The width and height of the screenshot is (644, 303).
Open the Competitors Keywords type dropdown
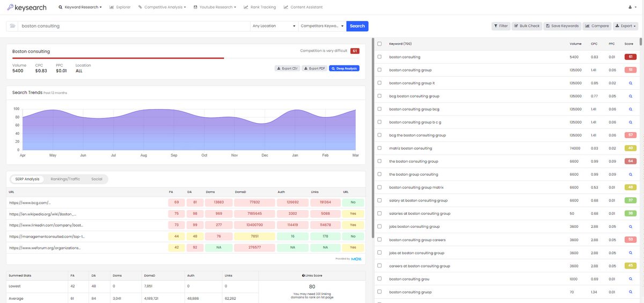click(323, 26)
